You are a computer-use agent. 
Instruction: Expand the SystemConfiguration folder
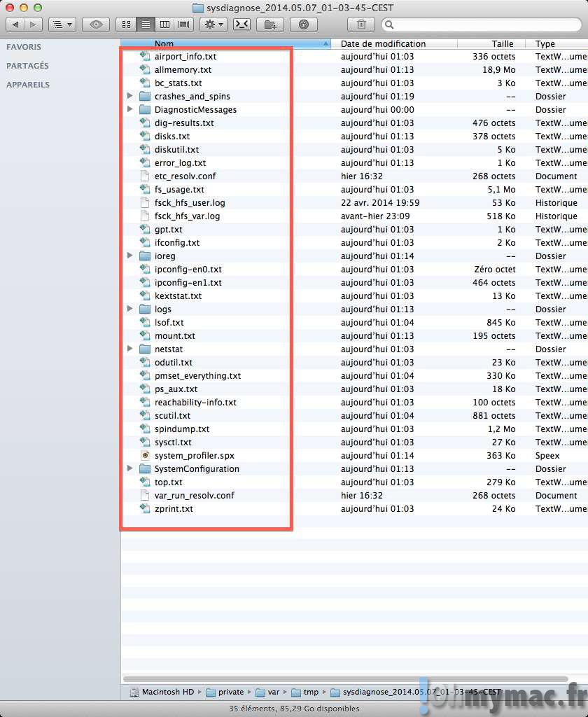(130, 468)
